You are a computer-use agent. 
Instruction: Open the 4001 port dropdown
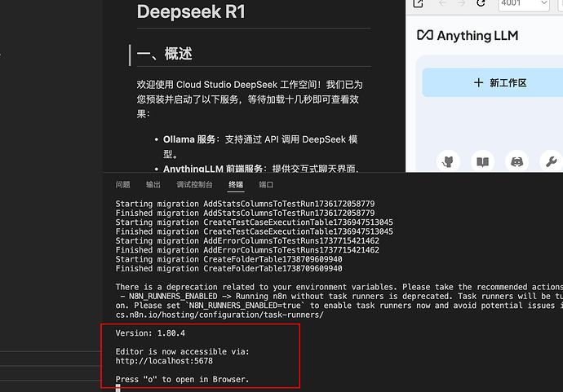[x=524, y=3]
